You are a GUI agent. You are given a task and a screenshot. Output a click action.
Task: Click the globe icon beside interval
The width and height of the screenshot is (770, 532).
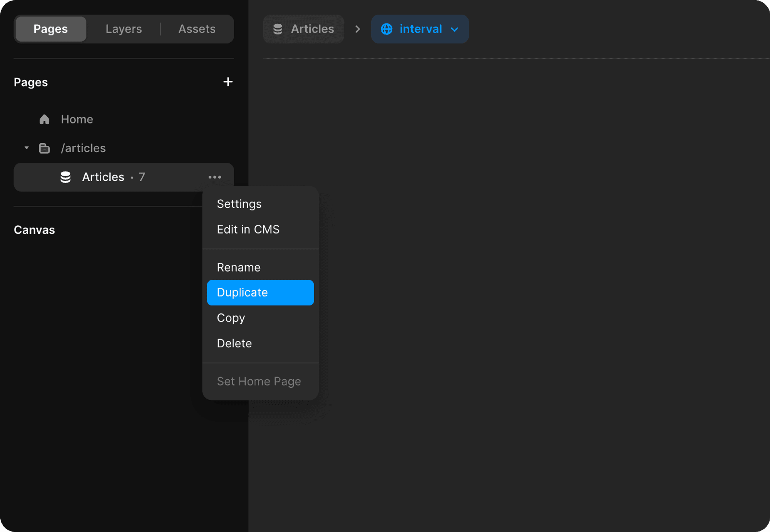point(387,29)
